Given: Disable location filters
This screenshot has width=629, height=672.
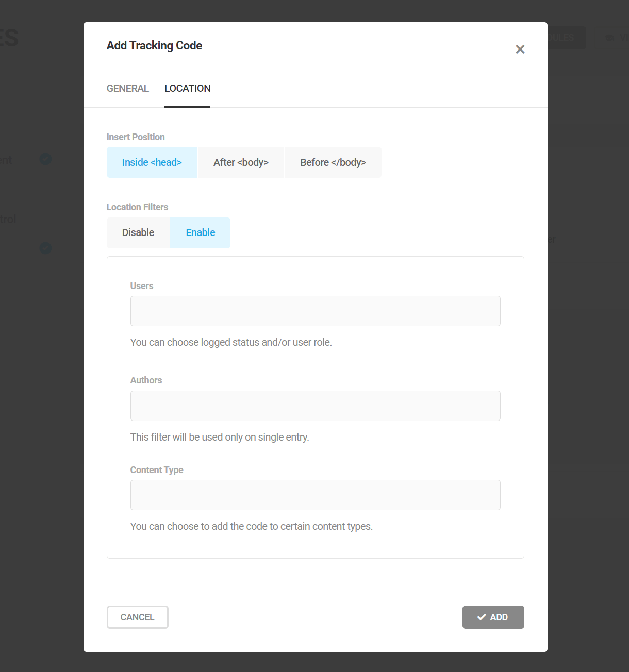Looking at the screenshot, I should pyautogui.click(x=138, y=232).
